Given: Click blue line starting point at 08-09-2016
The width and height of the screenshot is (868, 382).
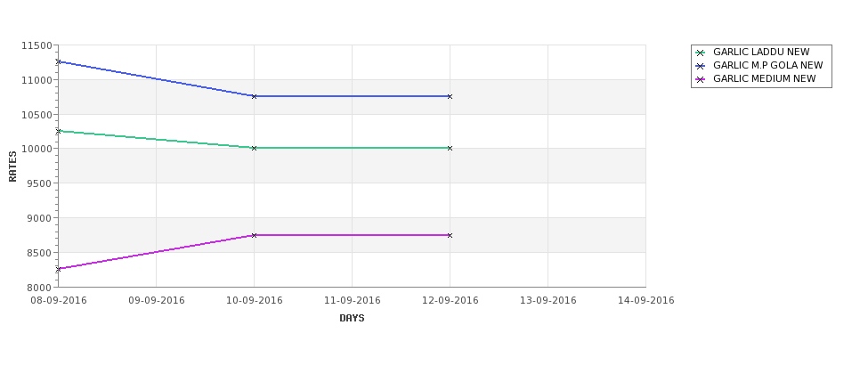Looking at the screenshot, I should click(x=58, y=61).
